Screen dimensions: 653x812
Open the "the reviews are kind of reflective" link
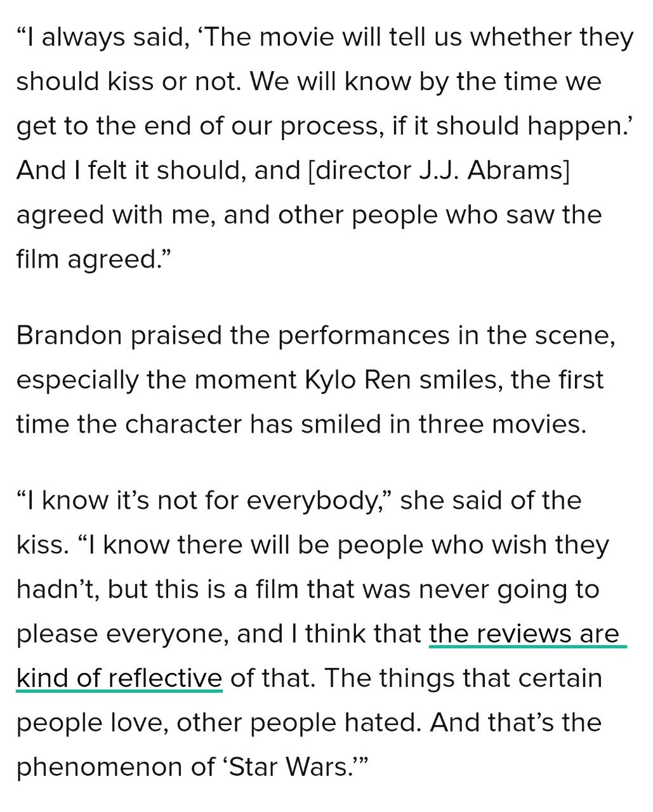point(527,634)
